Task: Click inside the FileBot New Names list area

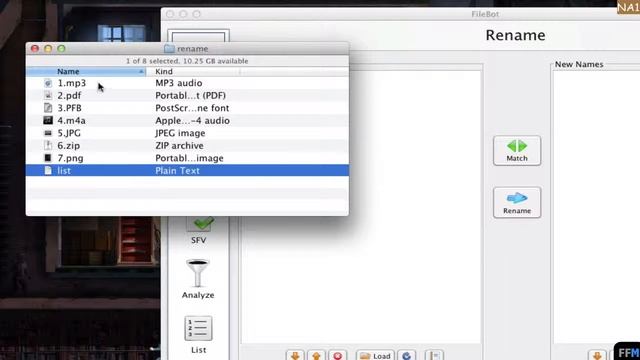Action: click(x=597, y=206)
